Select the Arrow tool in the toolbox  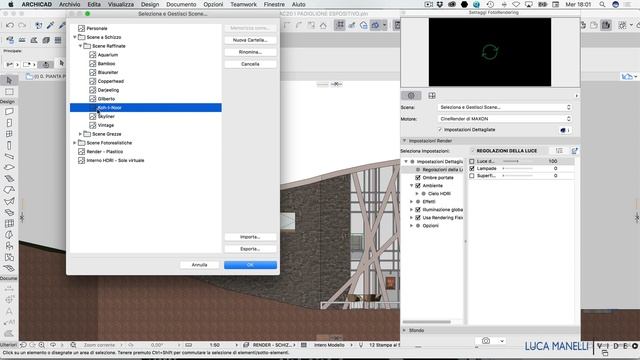coord(9,80)
